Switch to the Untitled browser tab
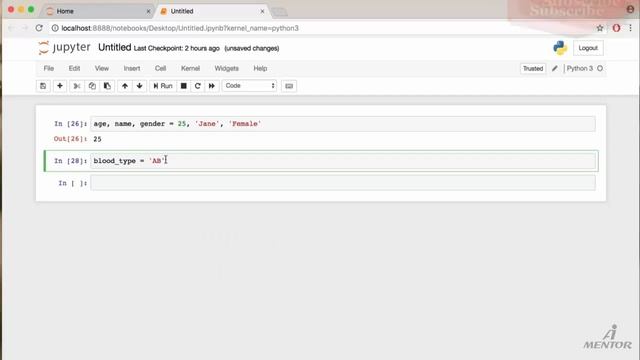This screenshot has width=640, height=360. [x=212, y=11]
